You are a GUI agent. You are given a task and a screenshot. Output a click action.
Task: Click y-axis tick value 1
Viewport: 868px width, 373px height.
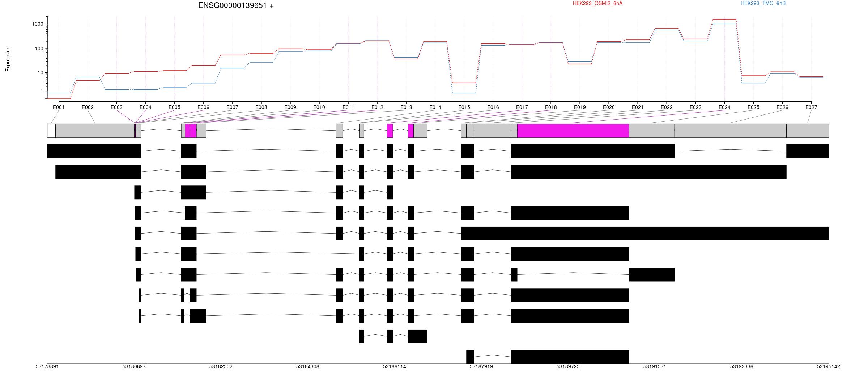point(42,91)
